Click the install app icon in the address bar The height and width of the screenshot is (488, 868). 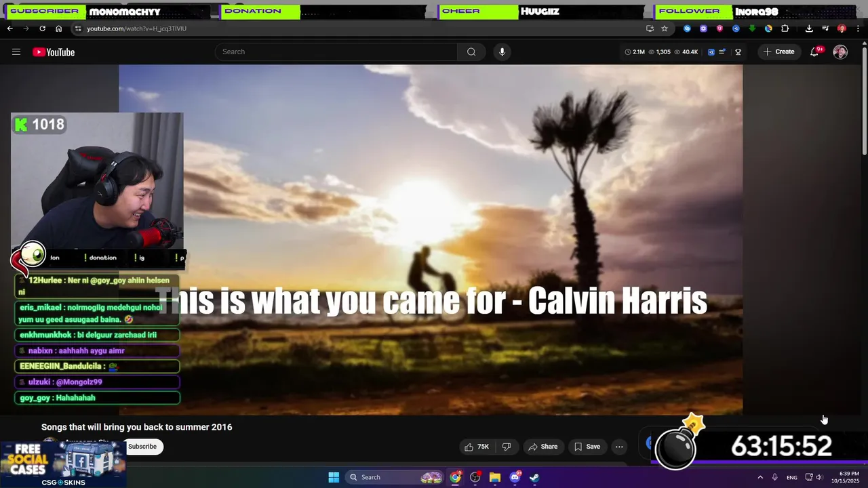tap(650, 28)
